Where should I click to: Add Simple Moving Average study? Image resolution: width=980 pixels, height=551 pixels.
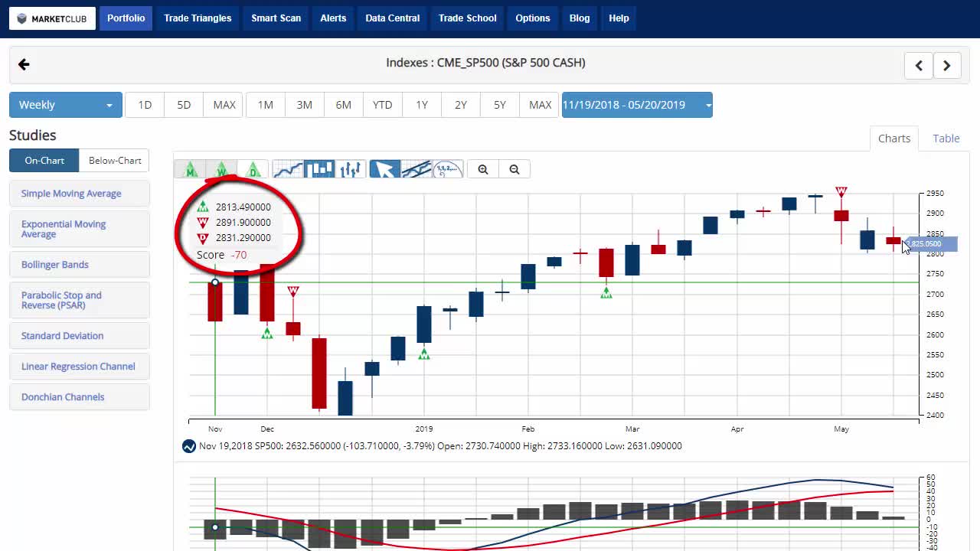click(x=80, y=194)
